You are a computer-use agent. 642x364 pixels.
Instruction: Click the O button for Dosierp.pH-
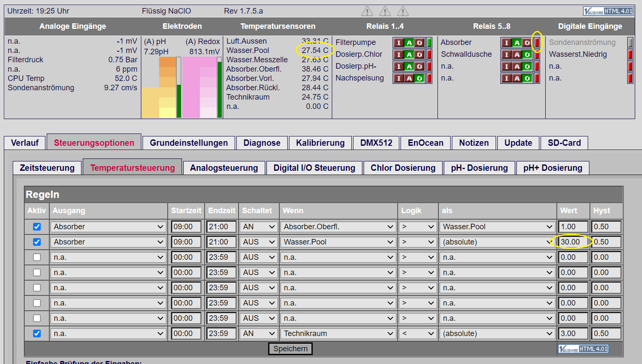coord(419,66)
